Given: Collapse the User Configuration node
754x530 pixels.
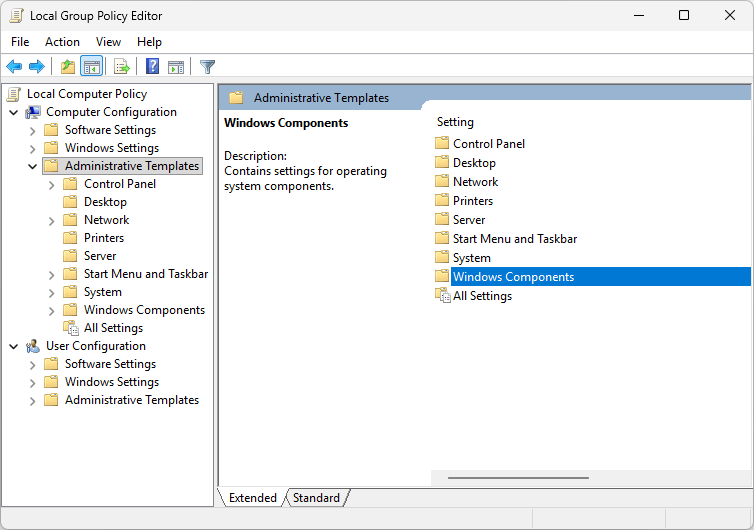Looking at the screenshot, I should coord(14,346).
